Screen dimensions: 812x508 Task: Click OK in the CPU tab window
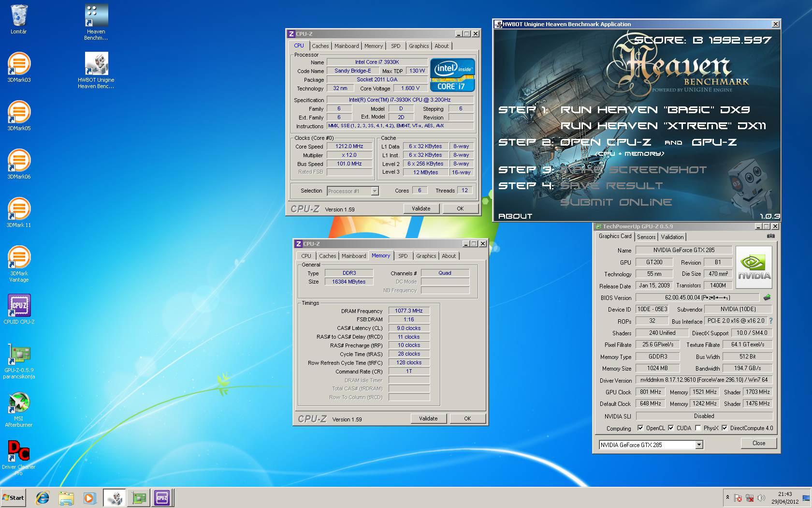click(x=460, y=209)
